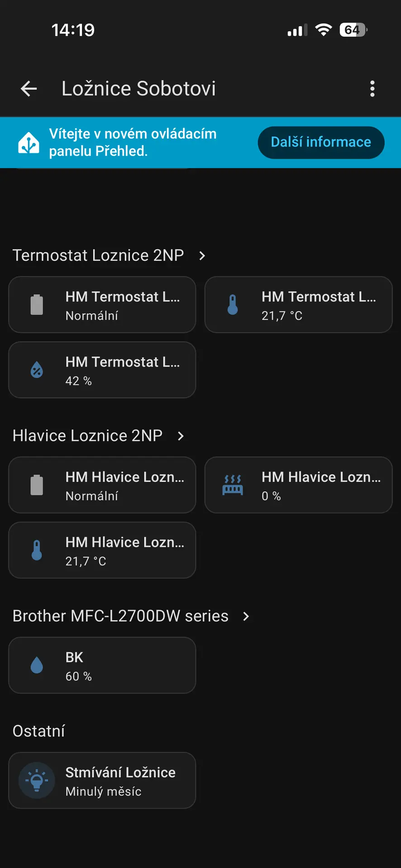
Task: Tap the BK toner ink drop icon
Action: coord(37,665)
